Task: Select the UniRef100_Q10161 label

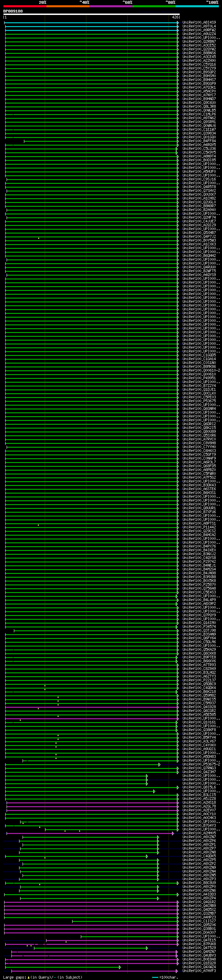Action: pyautogui.click(x=199, y=722)
